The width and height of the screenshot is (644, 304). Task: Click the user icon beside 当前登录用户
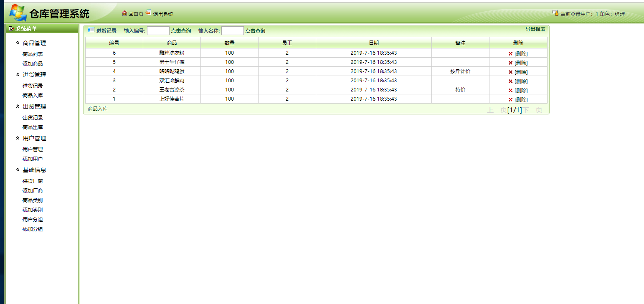(555, 13)
